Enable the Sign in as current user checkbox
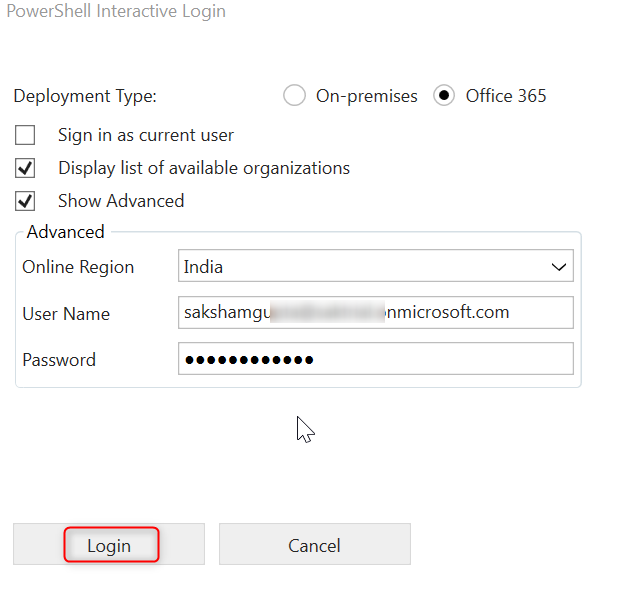634x595 pixels. pos(25,135)
